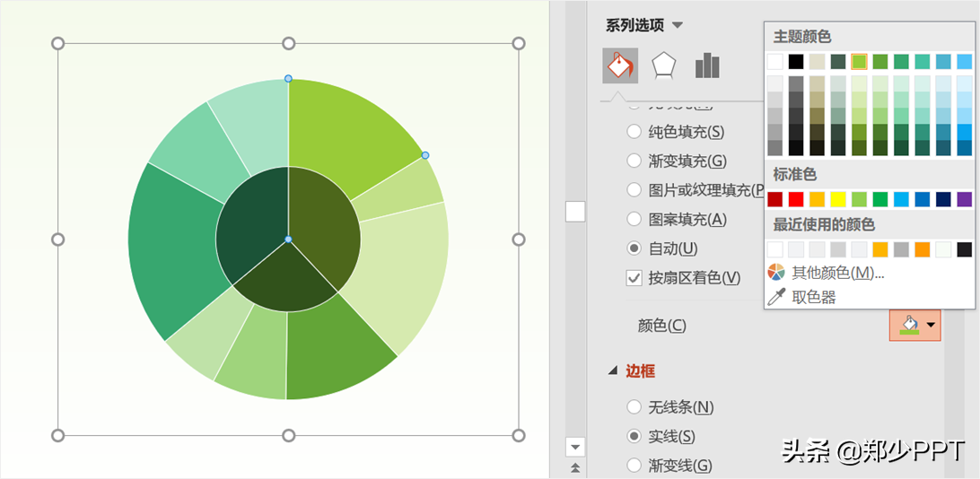Select the 渐变填充 radio button
Screen dimensions: 980x479
click(x=634, y=161)
